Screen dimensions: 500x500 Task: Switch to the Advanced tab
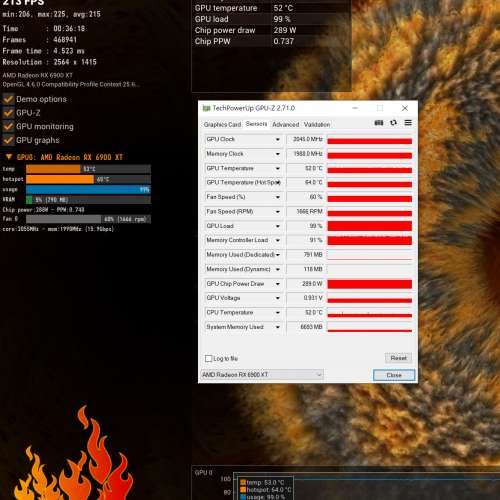coord(286,124)
